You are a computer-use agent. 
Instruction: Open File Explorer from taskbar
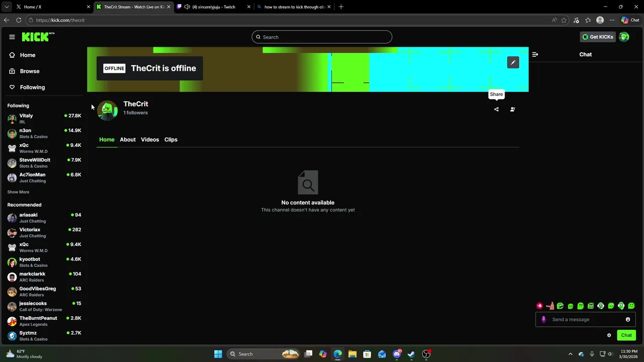(x=352, y=354)
